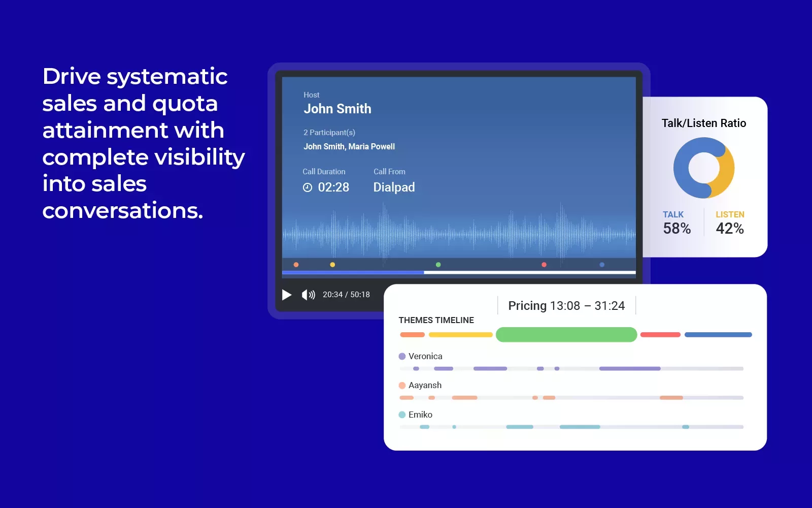Image resolution: width=812 pixels, height=508 pixels.
Task: Click the host name John Smith
Action: pyautogui.click(x=337, y=109)
